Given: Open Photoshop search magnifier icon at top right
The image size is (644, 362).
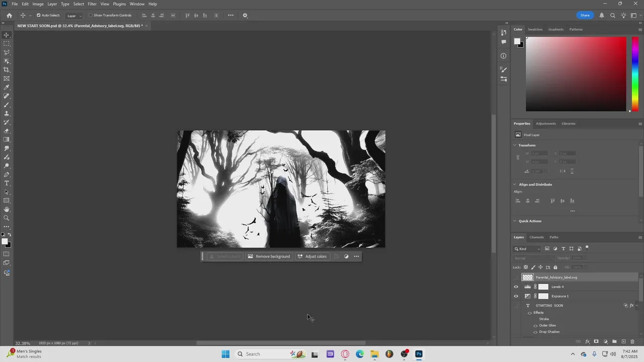Looking at the screenshot, I should 613,15.
